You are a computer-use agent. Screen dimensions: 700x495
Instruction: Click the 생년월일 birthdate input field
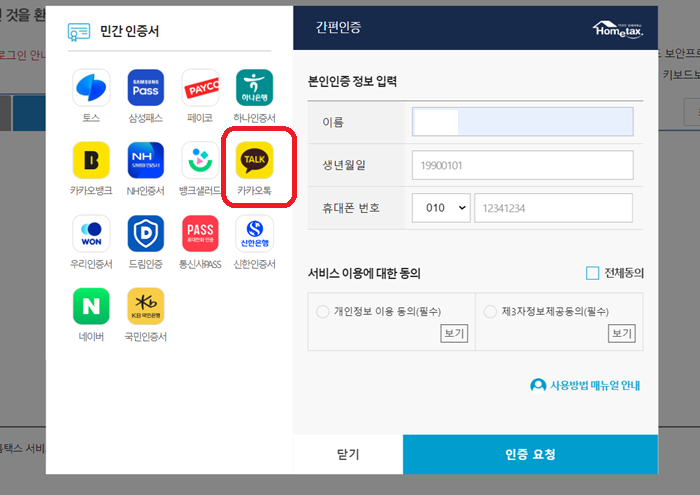(522, 165)
